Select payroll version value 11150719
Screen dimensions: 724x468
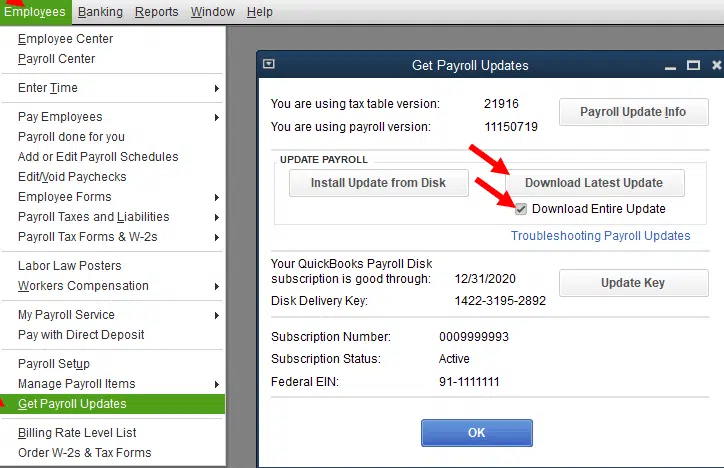point(511,126)
